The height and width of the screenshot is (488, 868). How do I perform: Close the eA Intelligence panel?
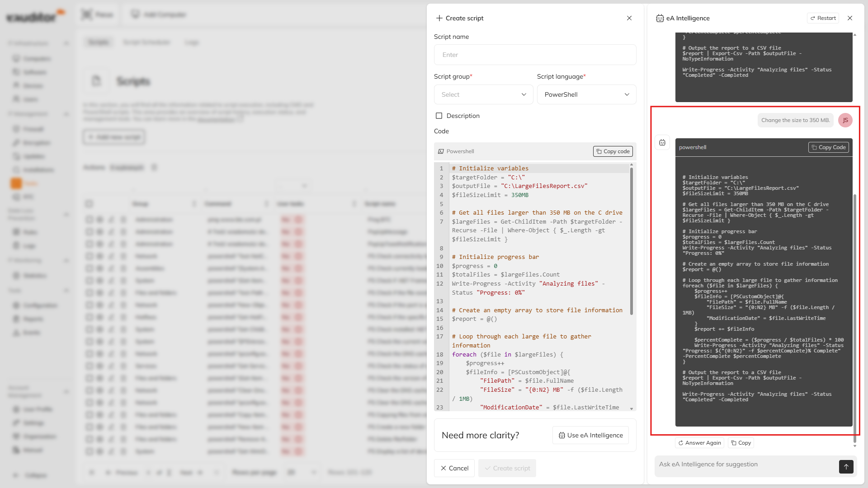click(850, 18)
